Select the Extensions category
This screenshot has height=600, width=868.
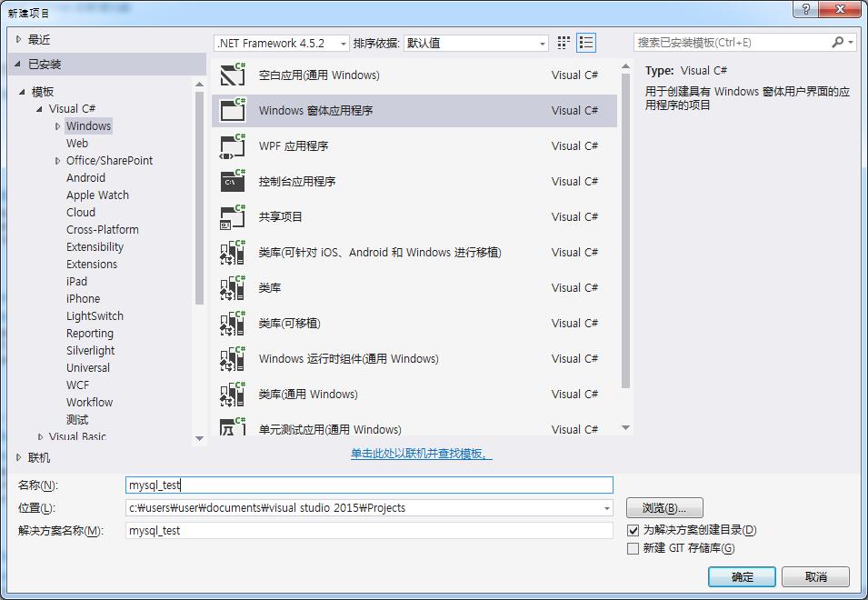pyautogui.click(x=92, y=264)
